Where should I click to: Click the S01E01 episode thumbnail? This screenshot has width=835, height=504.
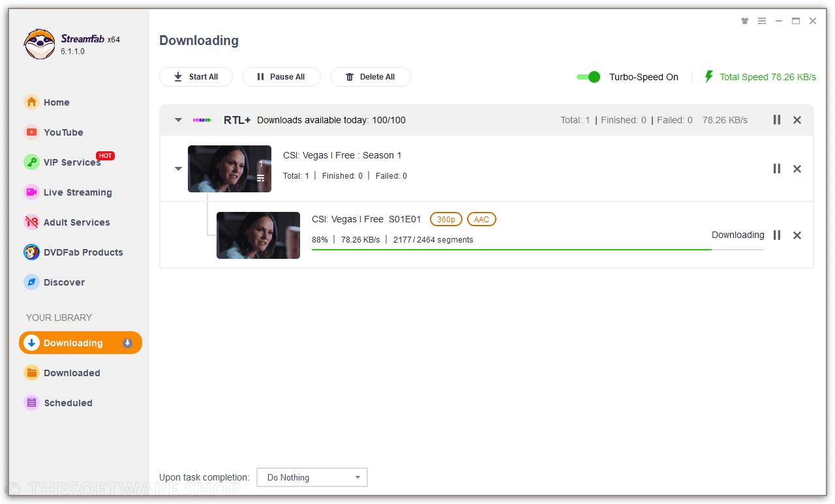click(258, 235)
